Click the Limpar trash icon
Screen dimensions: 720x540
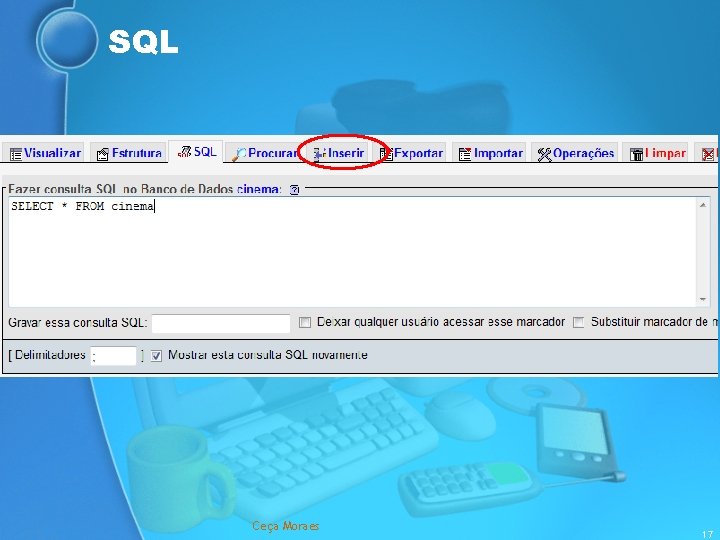[x=636, y=154]
